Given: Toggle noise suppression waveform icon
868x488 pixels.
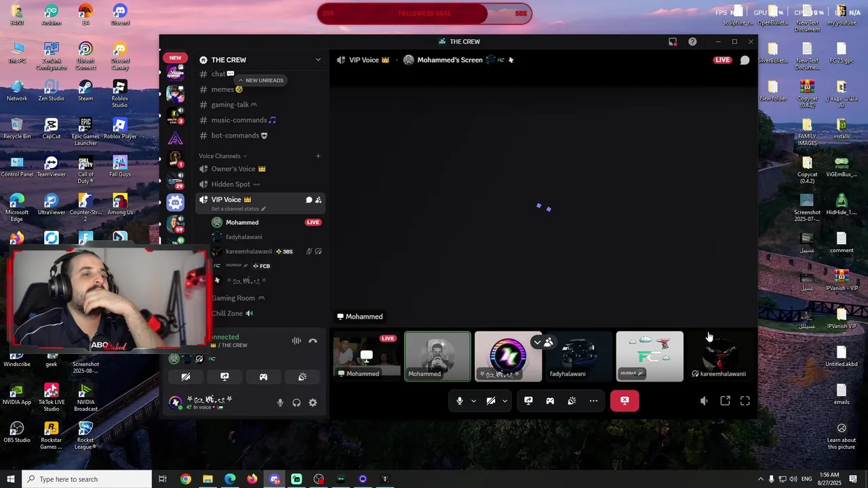Looking at the screenshot, I should pyautogui.click(x=296, y=341).
